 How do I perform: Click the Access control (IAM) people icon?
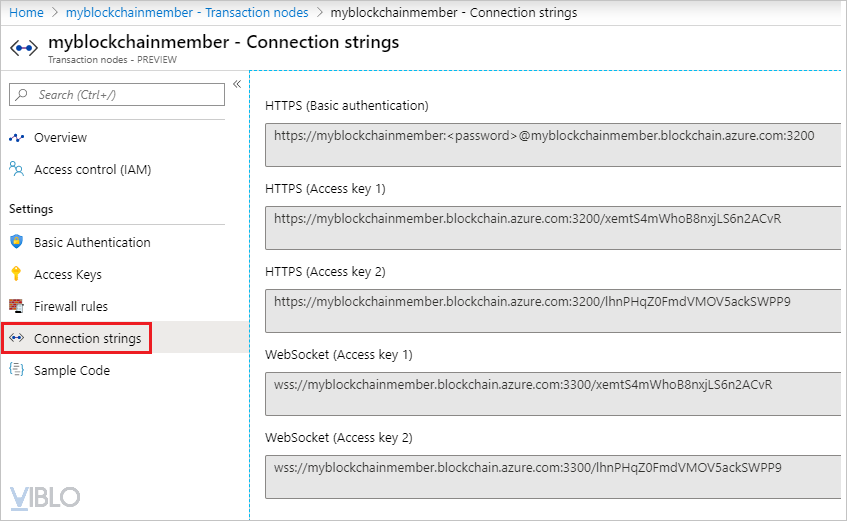[x=16, y=170]
